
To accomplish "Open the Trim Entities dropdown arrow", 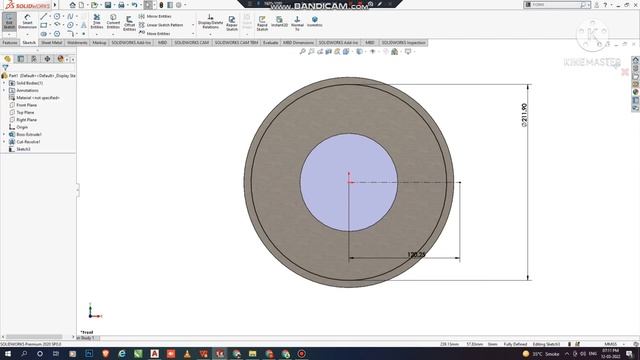I will click(97, 34).
